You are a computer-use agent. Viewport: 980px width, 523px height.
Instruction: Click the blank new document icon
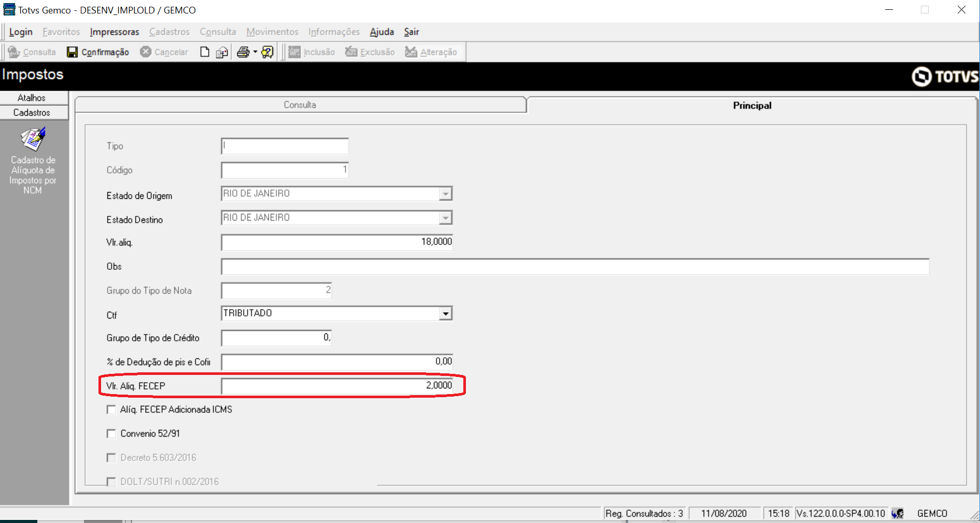[x=205, y=52]
